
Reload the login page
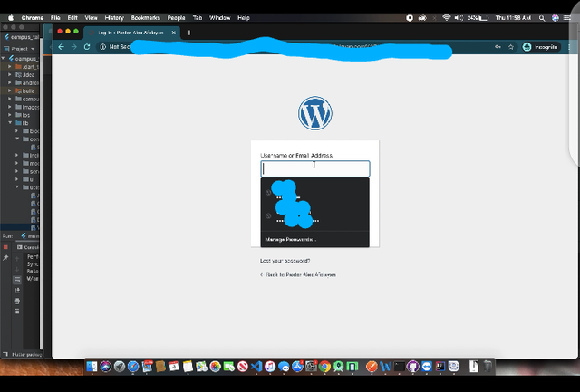pyautogui.click(x=87, y=47)
